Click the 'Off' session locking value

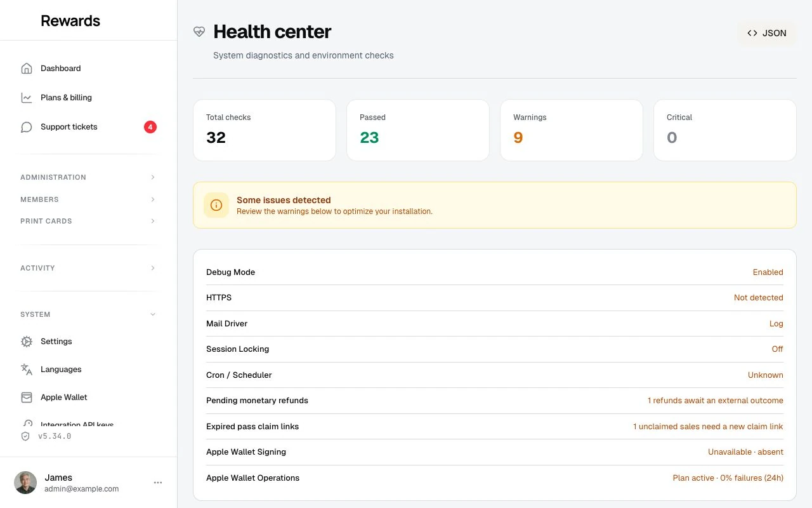pos(778,349)
